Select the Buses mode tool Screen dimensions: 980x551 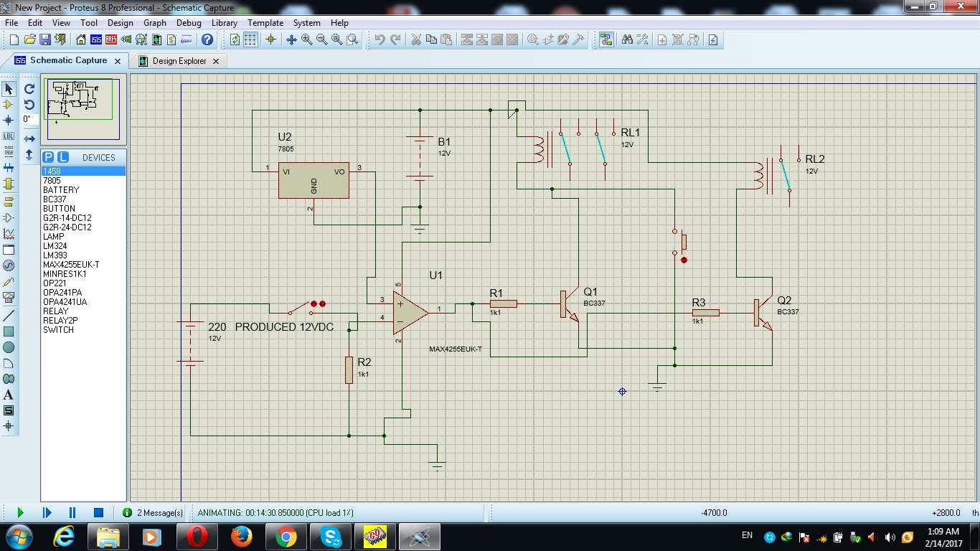tap(9, 167)
